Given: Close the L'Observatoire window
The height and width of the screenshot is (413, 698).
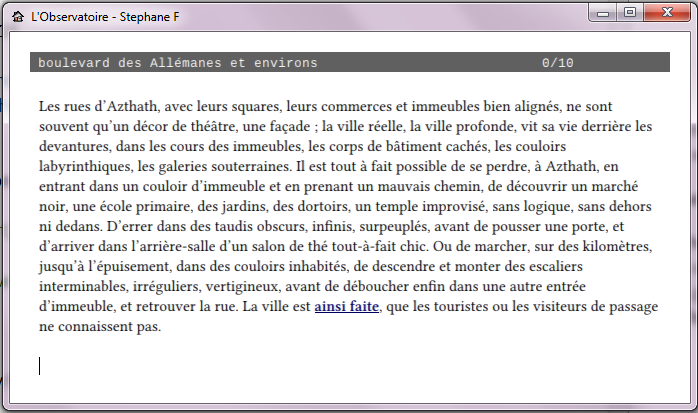Looking at the screenshot, I should pos(666,12).
